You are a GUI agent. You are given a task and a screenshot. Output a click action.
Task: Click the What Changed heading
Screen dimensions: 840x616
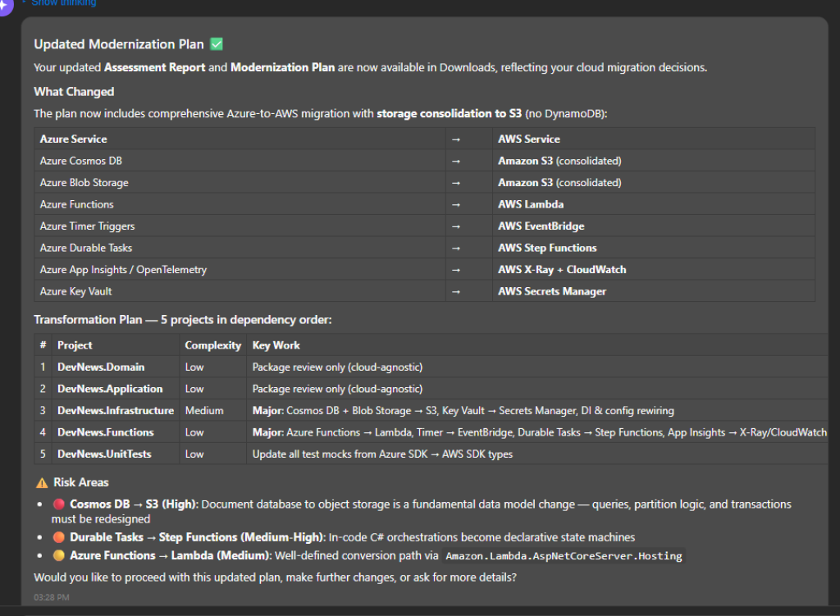[74, 92]
